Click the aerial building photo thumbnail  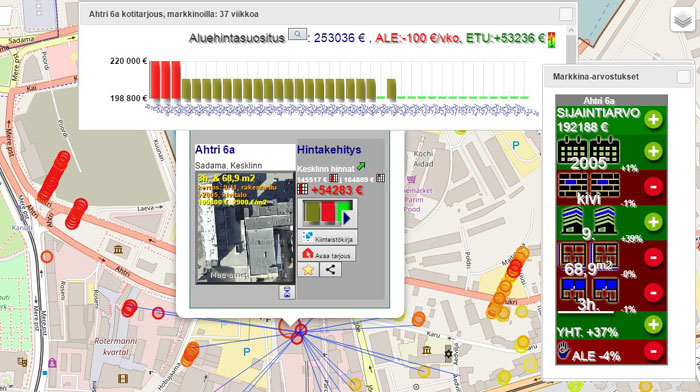point(245,228)
